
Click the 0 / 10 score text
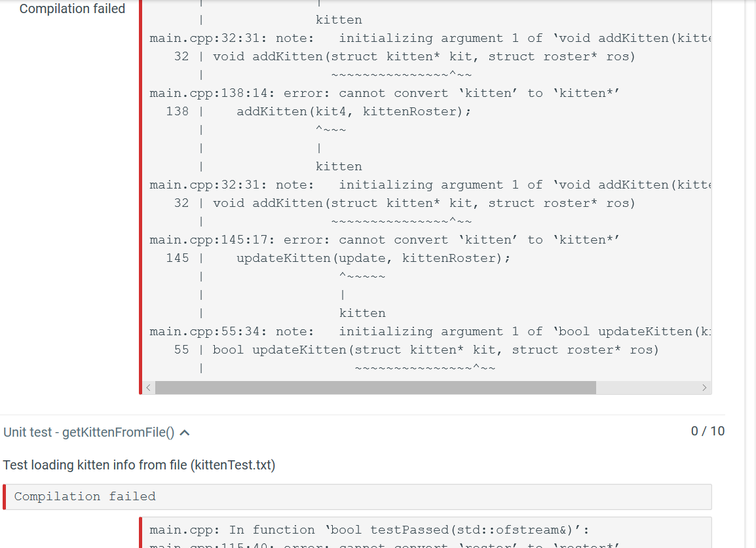click(x=708, y=431)
